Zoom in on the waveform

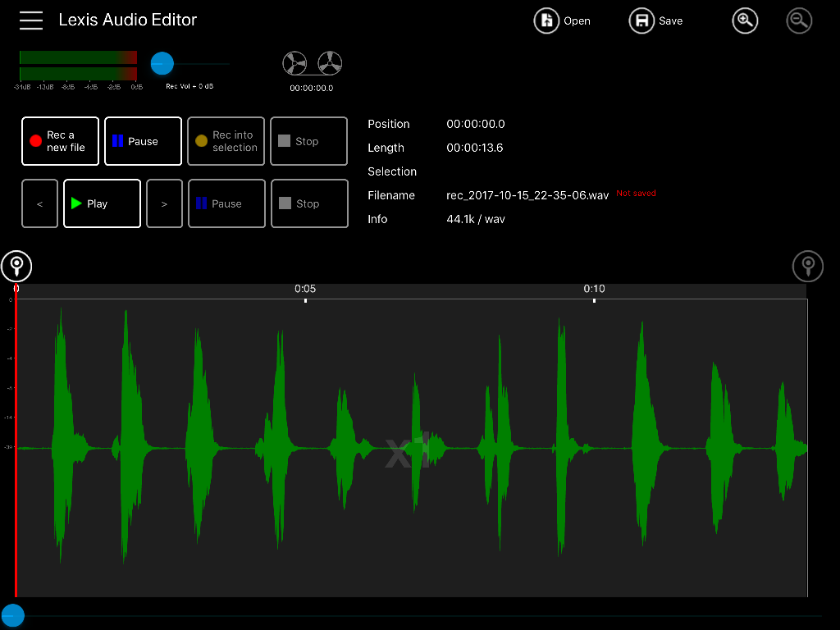(x=745, y=21)
